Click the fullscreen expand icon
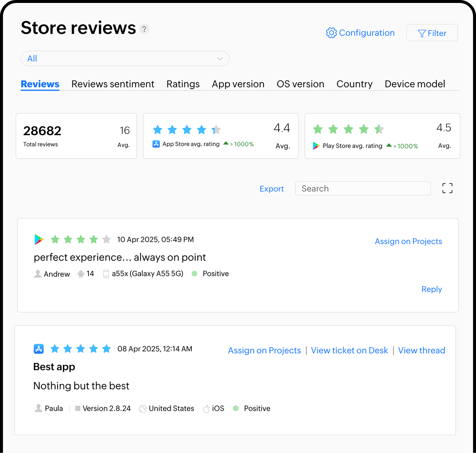This screenshot has width=476, height=453. [x=447, y=188]
